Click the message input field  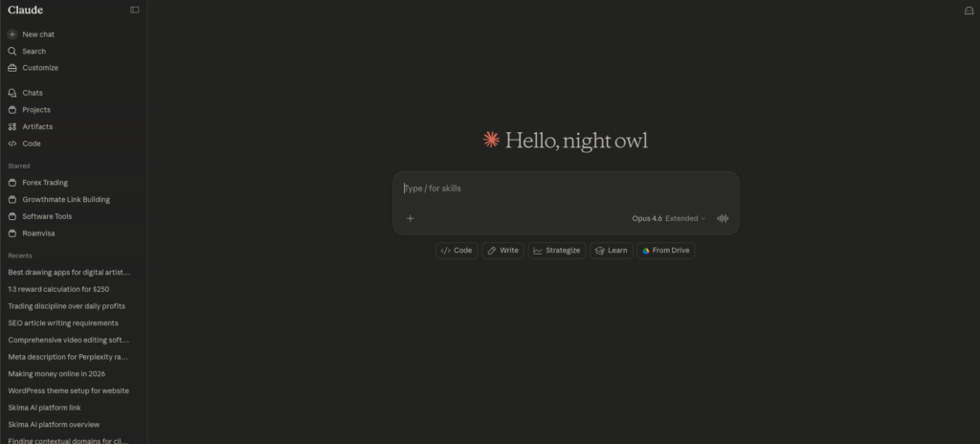(x=565, y=189)
